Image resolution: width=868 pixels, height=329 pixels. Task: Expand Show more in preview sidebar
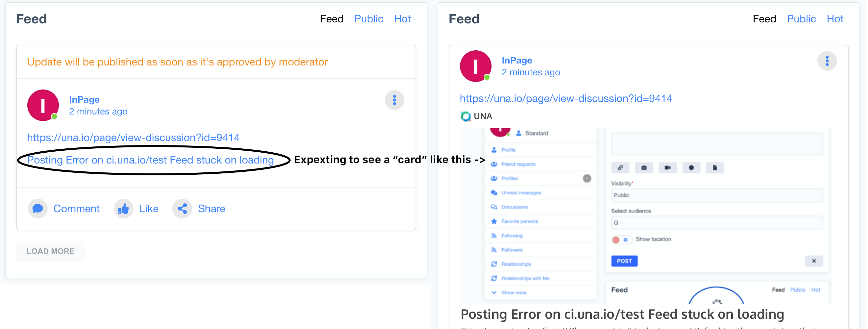514,292
